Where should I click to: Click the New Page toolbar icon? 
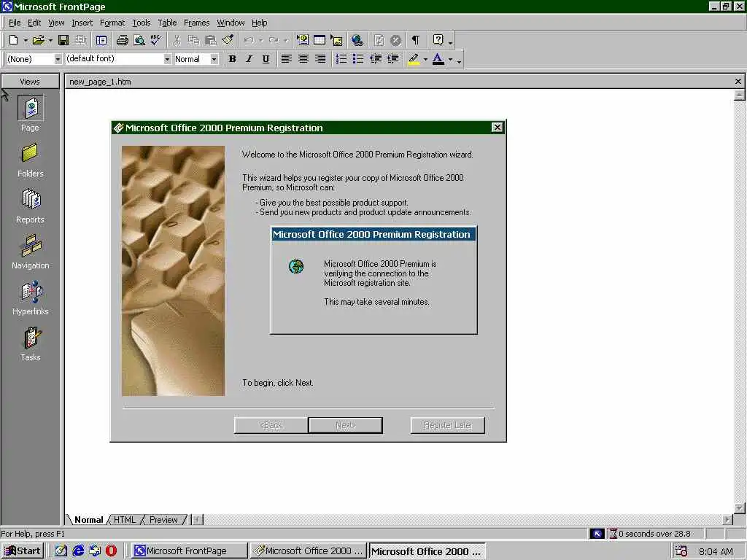pos(14,41)
